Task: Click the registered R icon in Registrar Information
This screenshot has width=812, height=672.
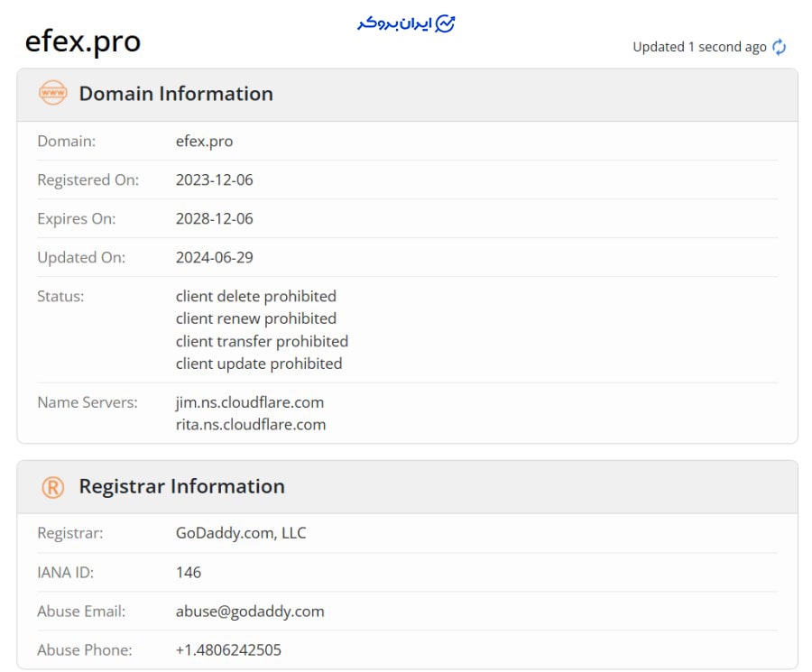Action: point(53,487)
